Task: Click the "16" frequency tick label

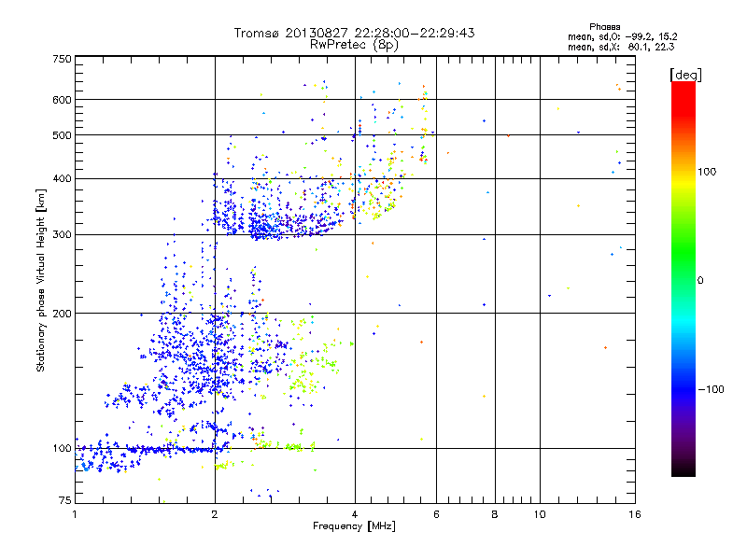Action: [635, 514]
